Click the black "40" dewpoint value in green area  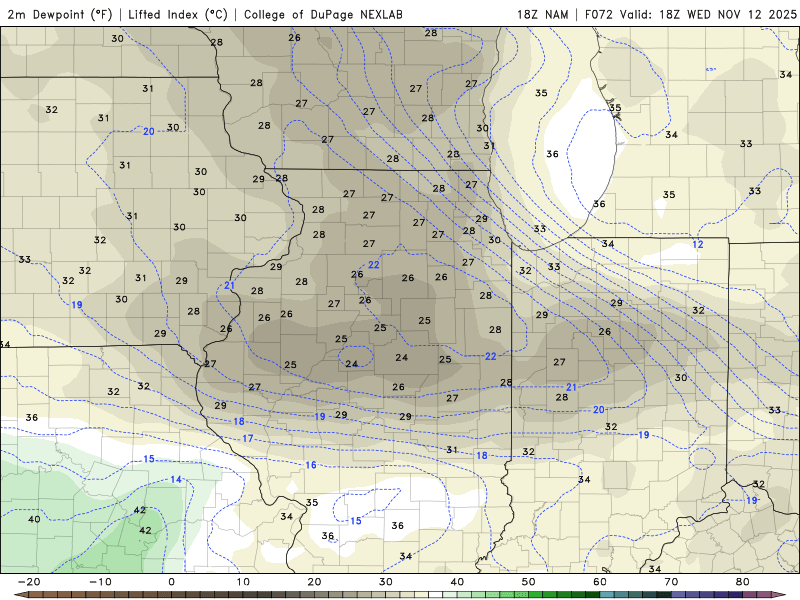tap(34, 519)
